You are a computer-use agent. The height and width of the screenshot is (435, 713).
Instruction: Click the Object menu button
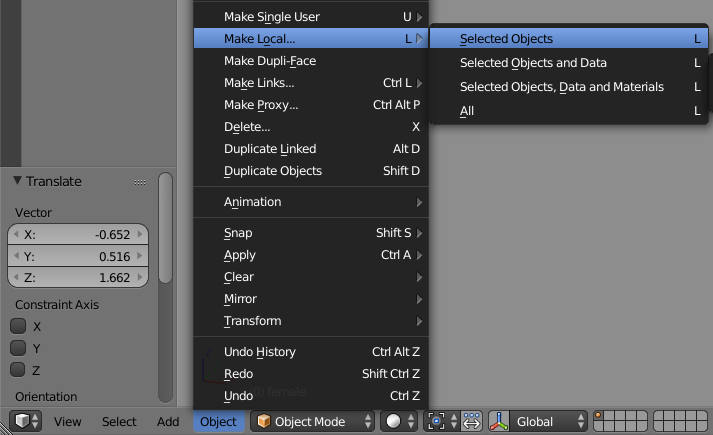tap(218, 421)
